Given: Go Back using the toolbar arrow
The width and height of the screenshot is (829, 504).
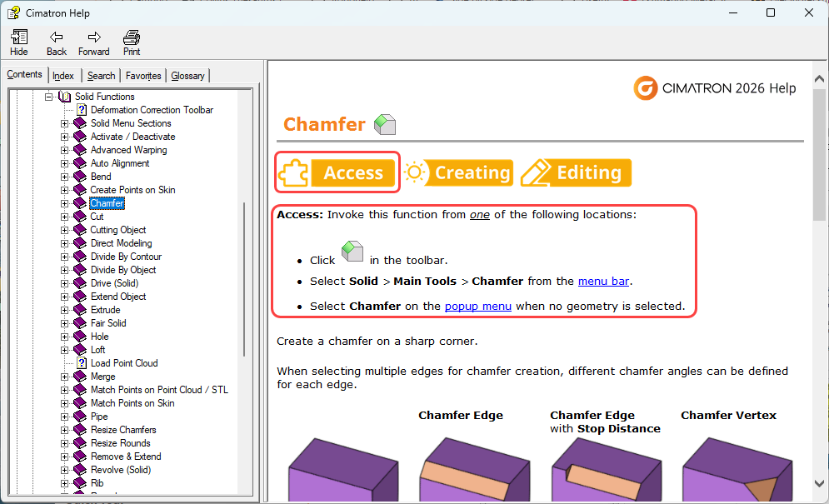Looking at the screenshot, I should click(x=56, y=42).
